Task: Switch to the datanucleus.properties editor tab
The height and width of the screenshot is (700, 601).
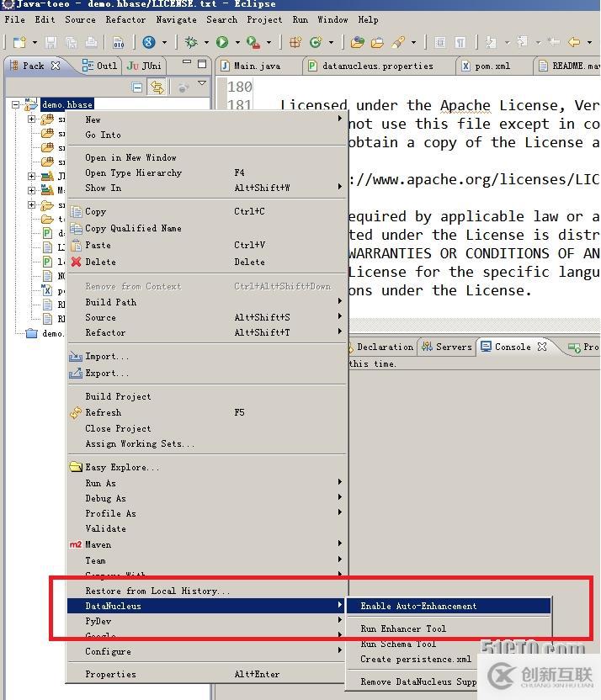Action: [371, 66]
